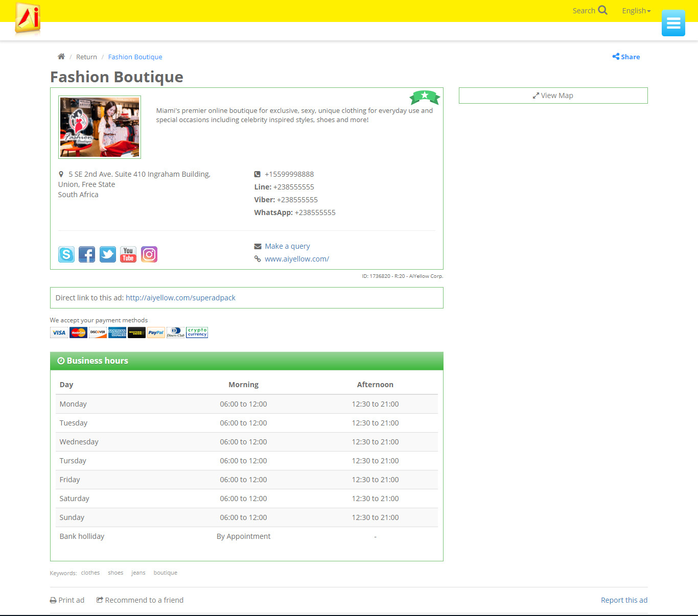Go to Return breadcrumb link

point(86,57)
